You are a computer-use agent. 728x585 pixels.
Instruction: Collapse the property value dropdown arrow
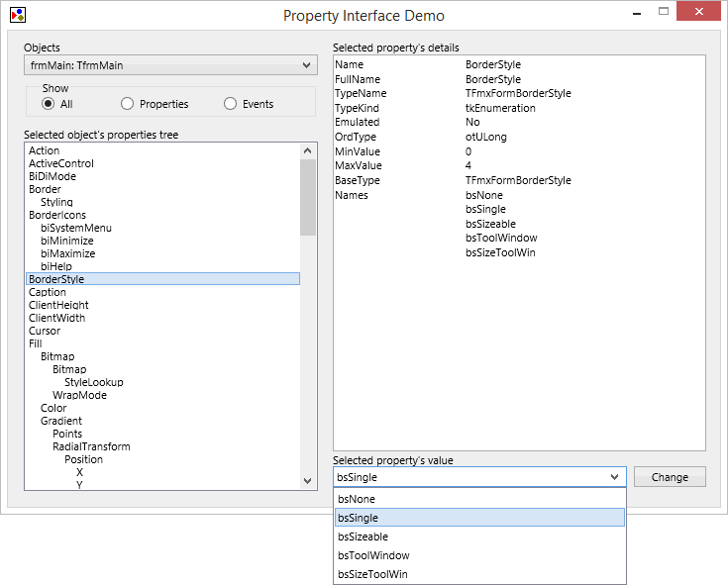615,477
